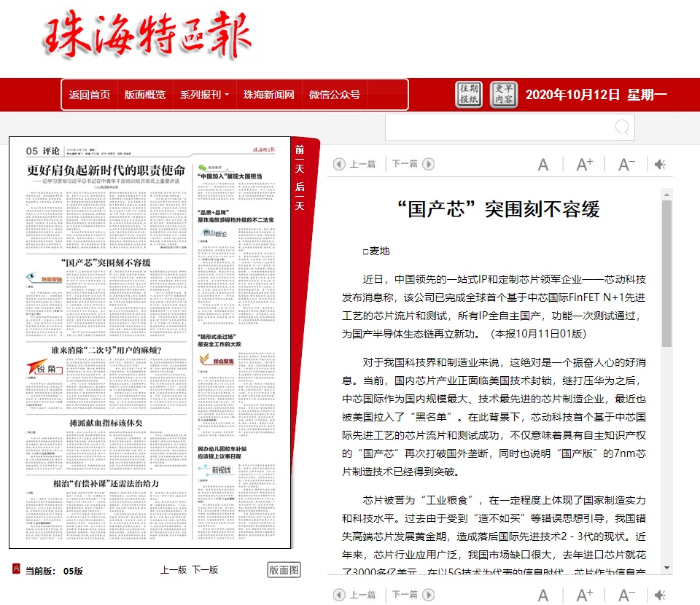
Task: Expand the 系列报刊 dropdown menu
Action: click(x=204, y=95)
